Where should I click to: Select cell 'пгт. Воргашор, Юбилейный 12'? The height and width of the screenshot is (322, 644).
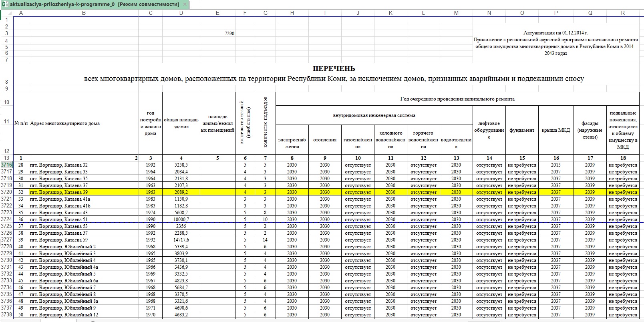[84, 315]
